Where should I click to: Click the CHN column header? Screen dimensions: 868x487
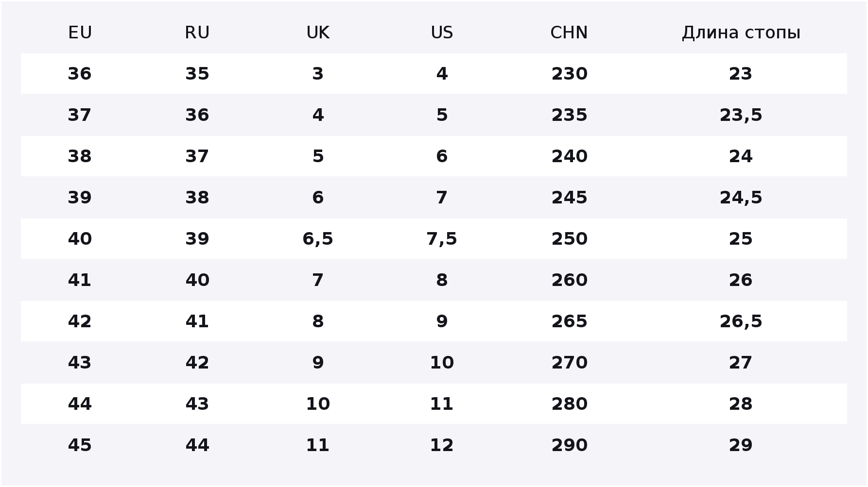pyautogui.click(x=569, y=33)
